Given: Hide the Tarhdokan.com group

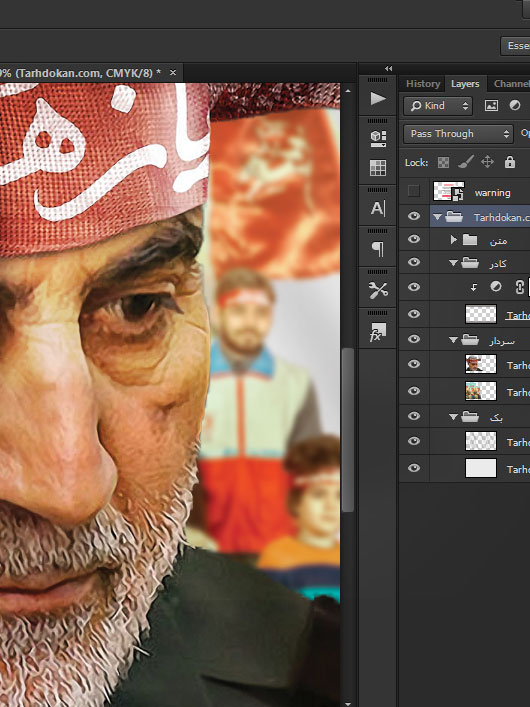Looking at the screenshot, I should point(414,216).
